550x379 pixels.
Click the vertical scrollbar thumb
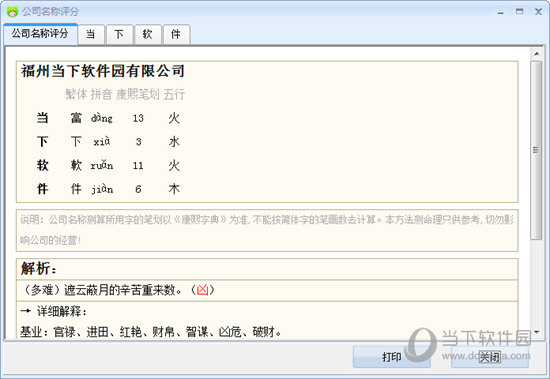click(536, 151)
